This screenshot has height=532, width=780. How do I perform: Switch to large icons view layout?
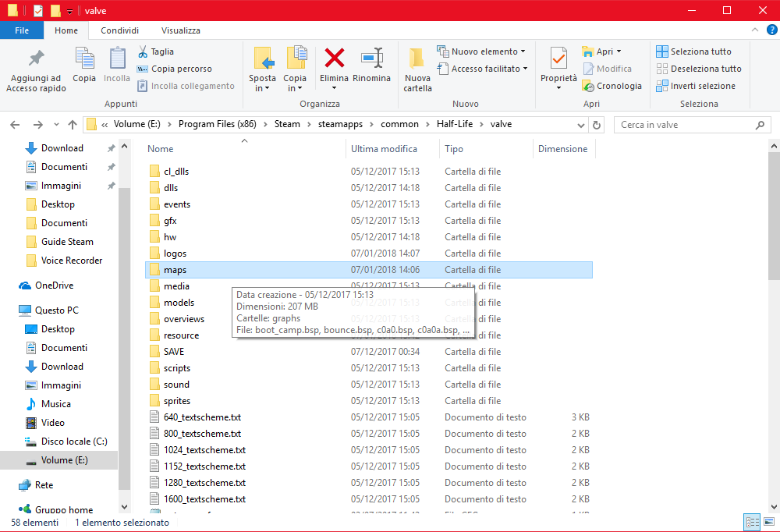point(770,522)
